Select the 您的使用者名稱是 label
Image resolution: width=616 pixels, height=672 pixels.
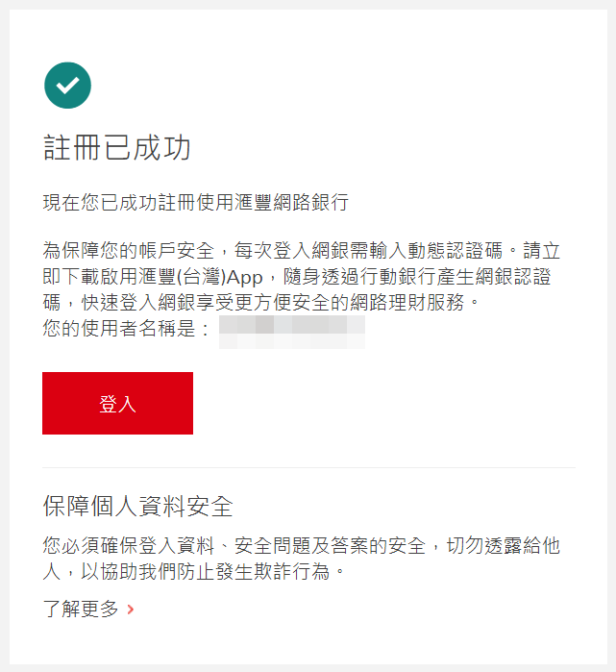(x=118, y=329)
